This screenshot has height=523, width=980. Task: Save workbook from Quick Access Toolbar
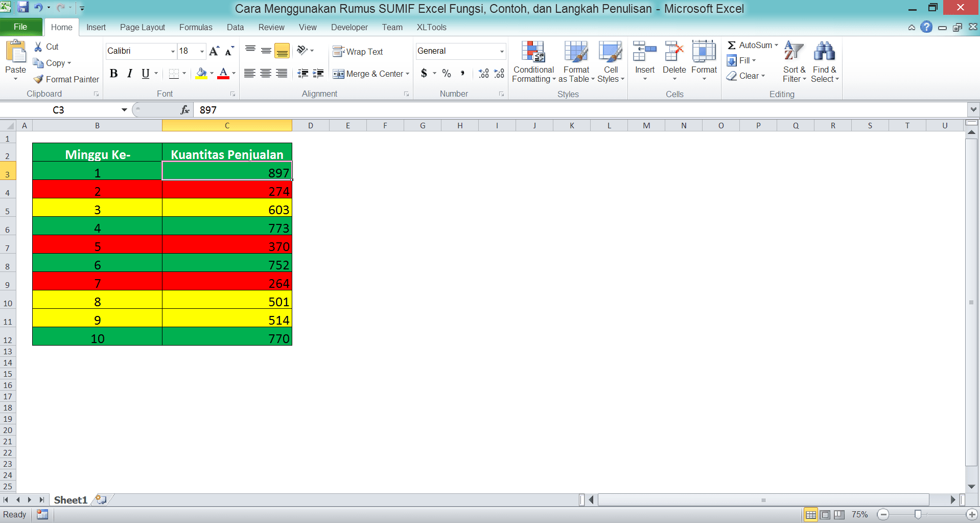pos(23,7)
